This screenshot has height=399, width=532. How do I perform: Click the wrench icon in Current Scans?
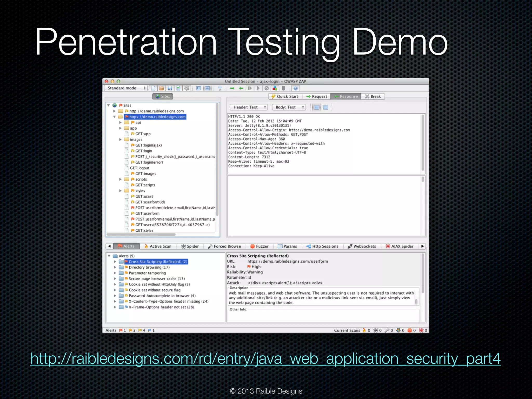387,330
